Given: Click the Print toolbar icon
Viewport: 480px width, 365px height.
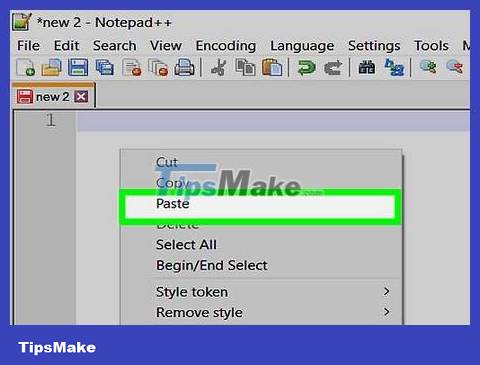Looking at the screenshot, I should (x=184, y=67).
